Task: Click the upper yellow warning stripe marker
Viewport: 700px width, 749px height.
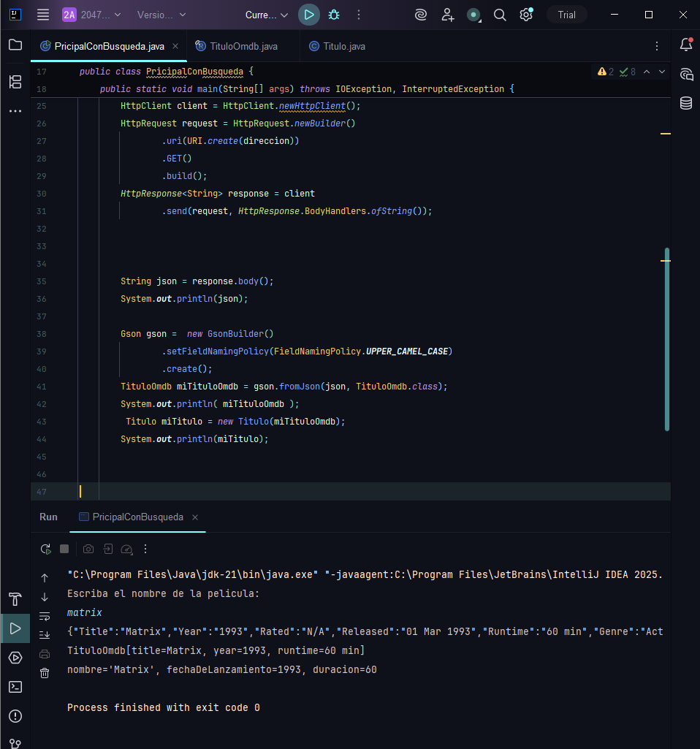Action: click(x=666, y=134)
